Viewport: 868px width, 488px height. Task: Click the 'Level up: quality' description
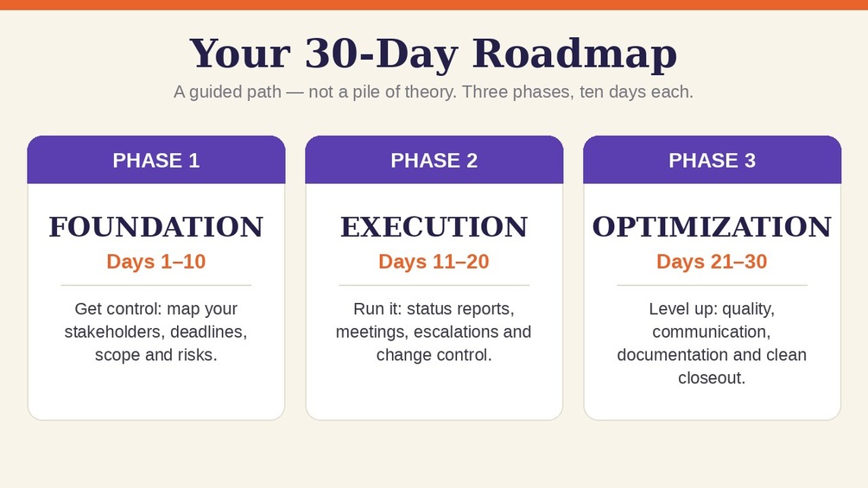(x=712, y=343)
